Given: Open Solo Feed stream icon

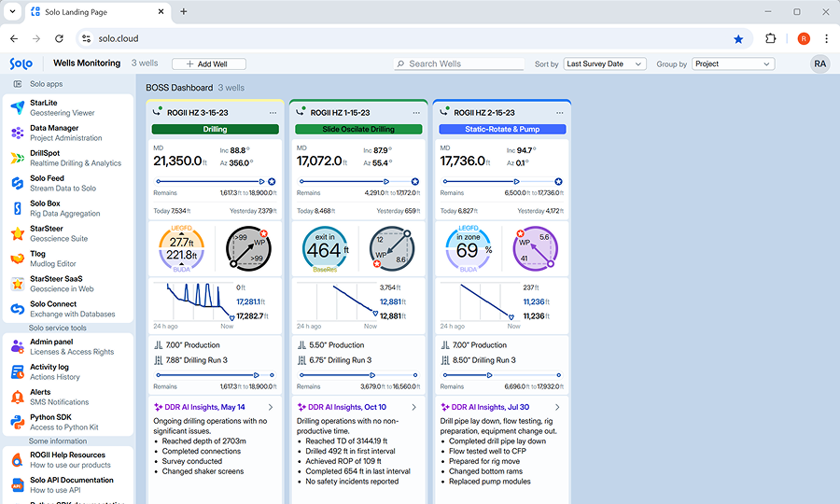Looking at the screenshot, I should (18, 183).
